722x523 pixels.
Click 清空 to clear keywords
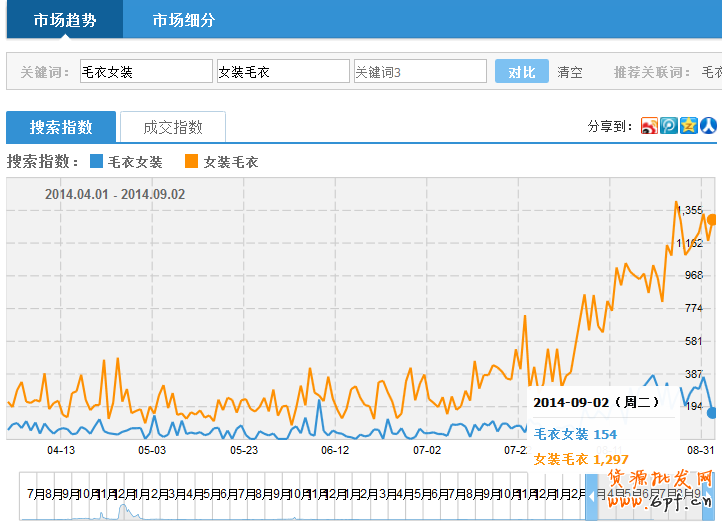pyautogui.click(x=570, y=72)
